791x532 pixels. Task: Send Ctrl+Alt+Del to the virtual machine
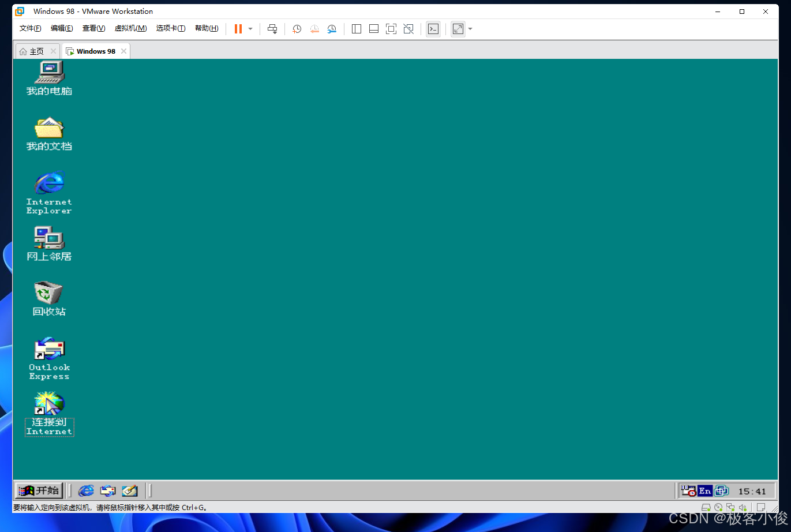[272, 29]
